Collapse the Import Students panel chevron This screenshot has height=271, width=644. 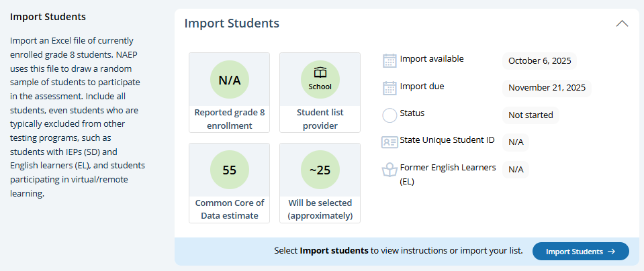pos(622,23)
